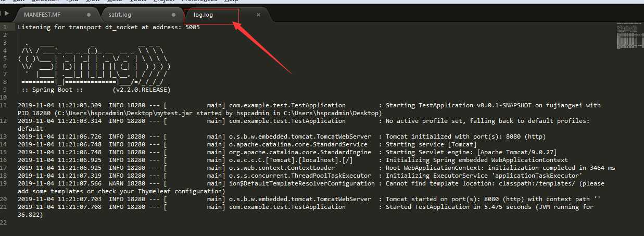The height and width of the screenshot is (236, 644).
Task: Click 'o.s.b.w.embedded.tomcat.TomcatWebServer' on line 13
Action: tap(299, 136)
